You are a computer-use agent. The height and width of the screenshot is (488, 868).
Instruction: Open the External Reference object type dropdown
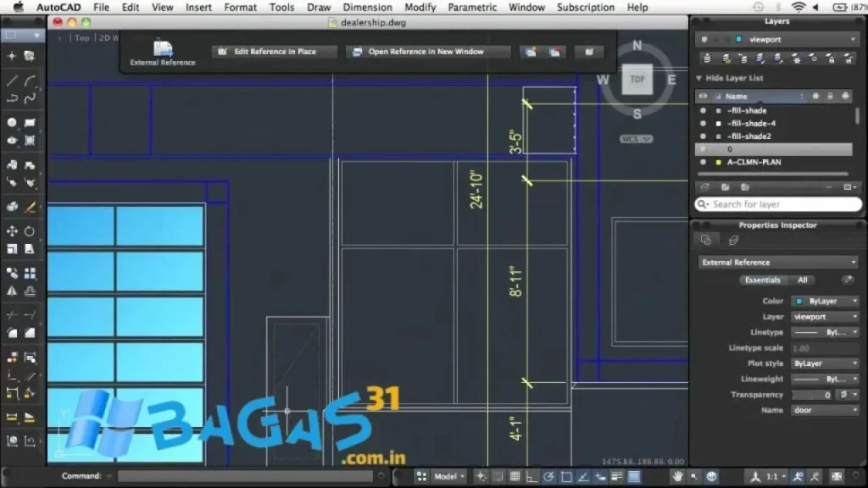pos(778,263)
